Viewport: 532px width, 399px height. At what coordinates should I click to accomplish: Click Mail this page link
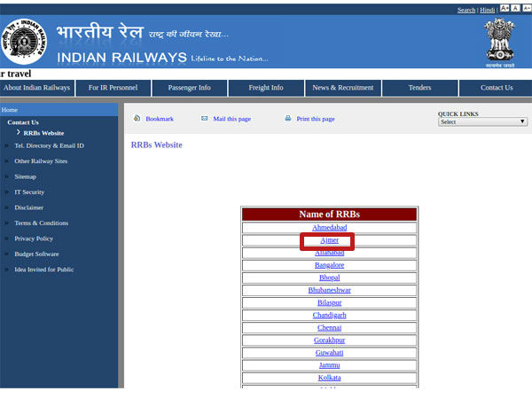pyautogui.click(x=232, y=119)
